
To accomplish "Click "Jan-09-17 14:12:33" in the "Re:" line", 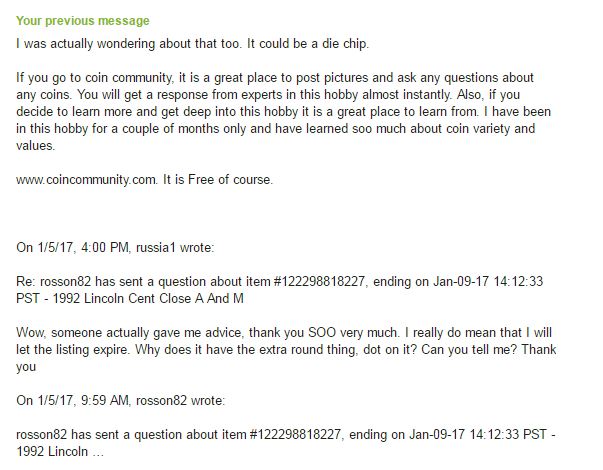I will tap(488, 282).
